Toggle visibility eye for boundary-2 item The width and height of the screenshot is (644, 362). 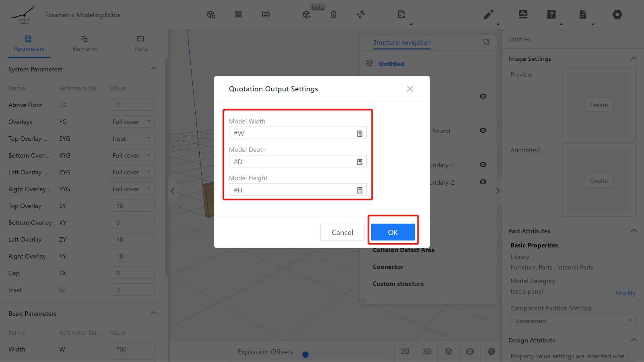click(x=483, y=182)
